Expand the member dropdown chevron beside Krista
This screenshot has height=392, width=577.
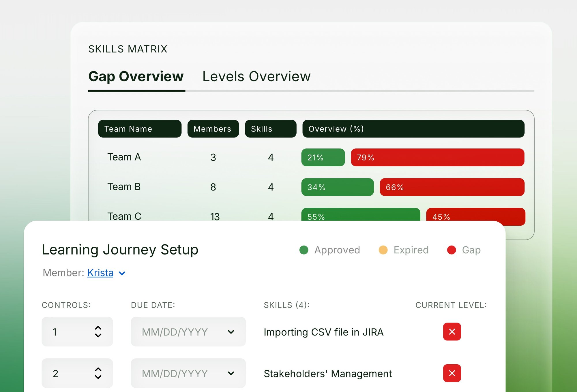(122, 274)
